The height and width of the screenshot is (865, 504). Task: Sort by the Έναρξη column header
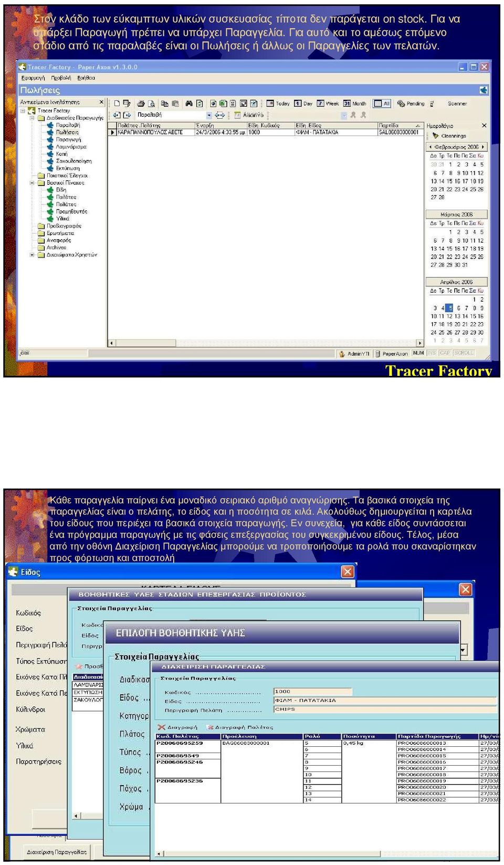(x=220, y=126)
